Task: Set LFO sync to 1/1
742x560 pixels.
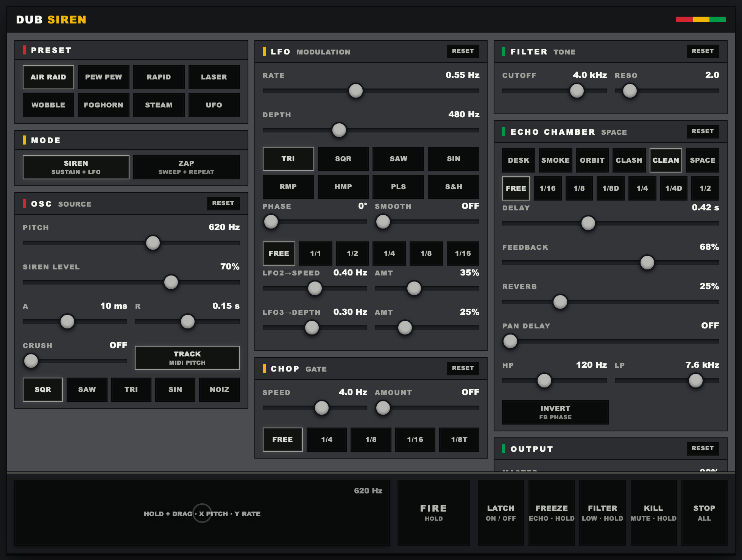Action: tap(315, 254)
